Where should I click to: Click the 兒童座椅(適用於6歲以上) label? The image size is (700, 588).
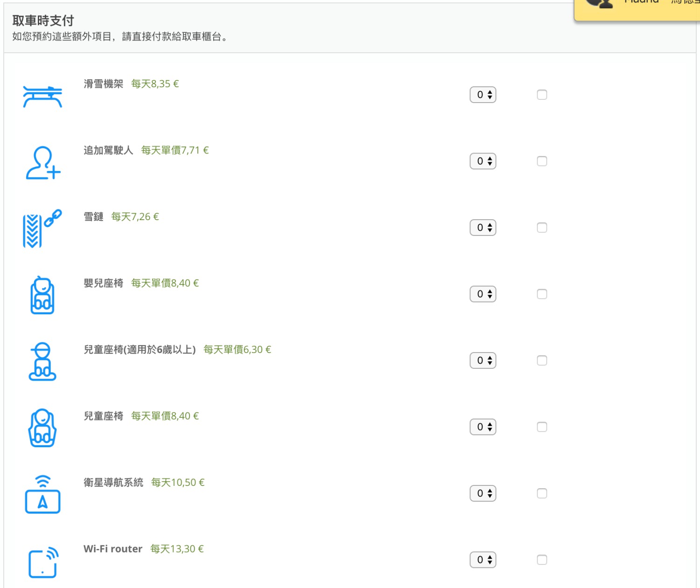140,350
